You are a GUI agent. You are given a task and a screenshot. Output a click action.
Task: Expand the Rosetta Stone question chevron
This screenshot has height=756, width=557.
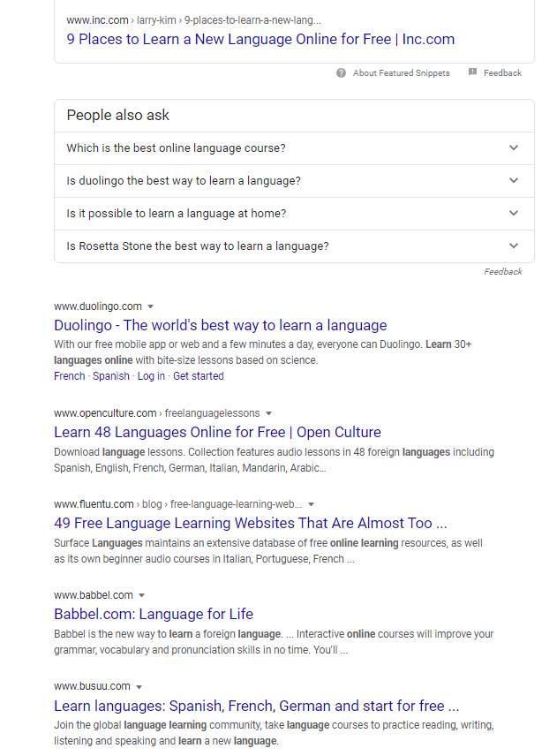click(x=514, y=246)
